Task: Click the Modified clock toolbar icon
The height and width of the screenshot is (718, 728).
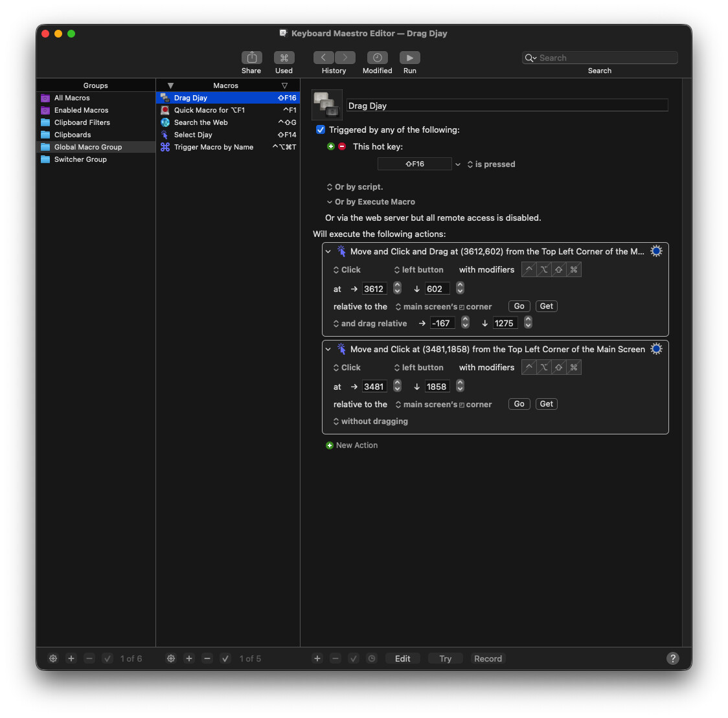Action: [x=377, y=58]
